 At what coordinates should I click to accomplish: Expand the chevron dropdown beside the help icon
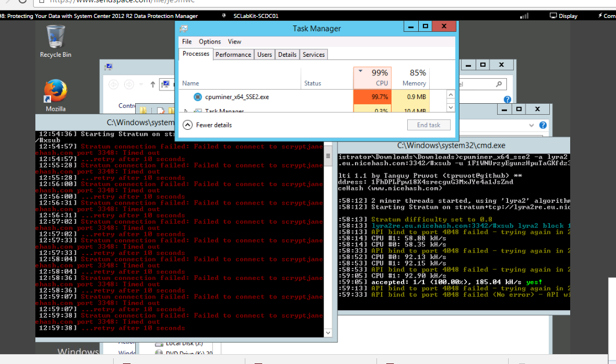point(531,125)
